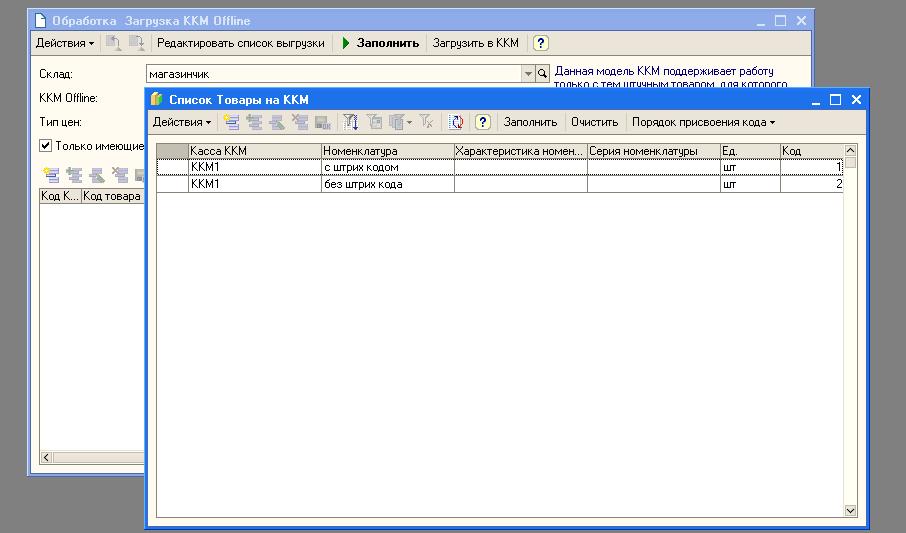Click Copy row icon in Обработка lower table toolbar
This screenshot has width=906, height=533.
(x=74, y=175)
